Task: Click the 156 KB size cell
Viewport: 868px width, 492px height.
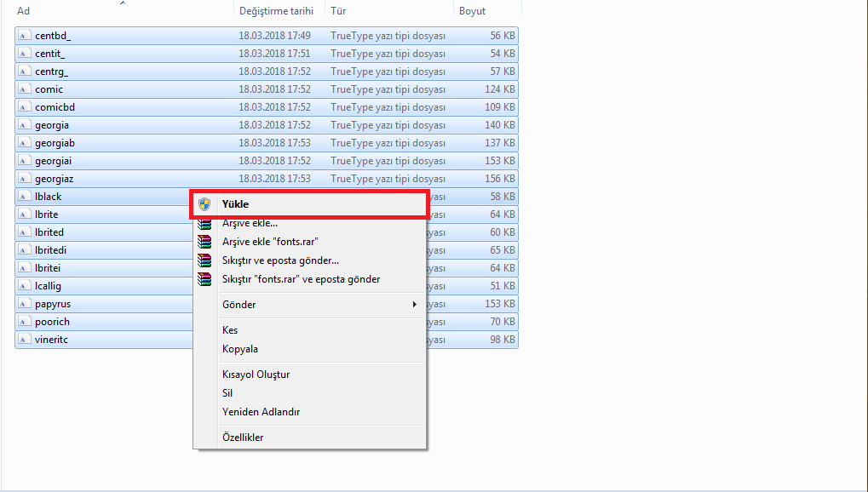Action: [x=500, y=179]
